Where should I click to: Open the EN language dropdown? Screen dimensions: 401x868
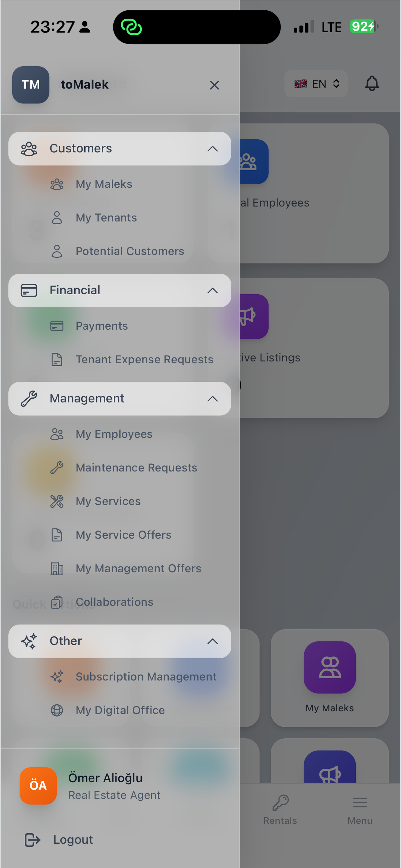point(316,83)
